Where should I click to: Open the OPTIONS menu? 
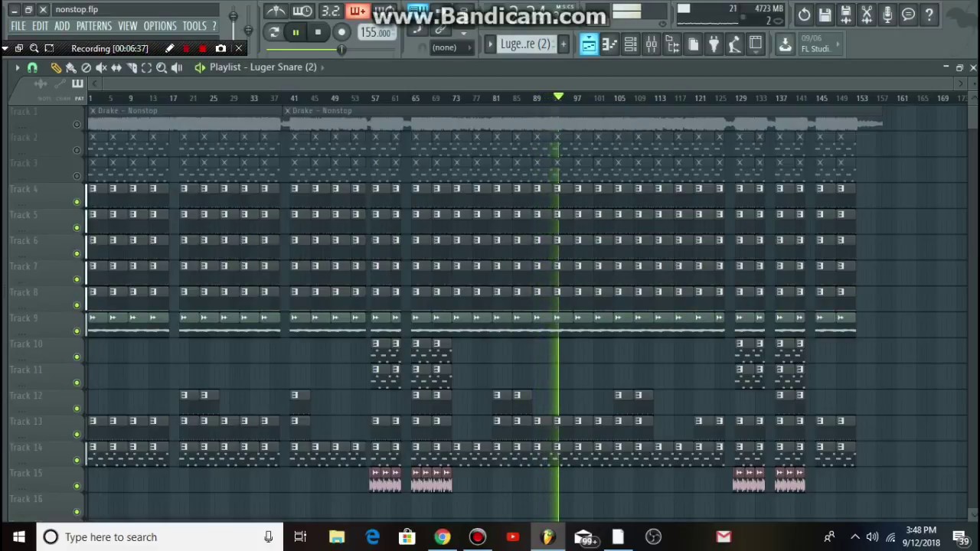pyautogui.click(x=160, y=26)
